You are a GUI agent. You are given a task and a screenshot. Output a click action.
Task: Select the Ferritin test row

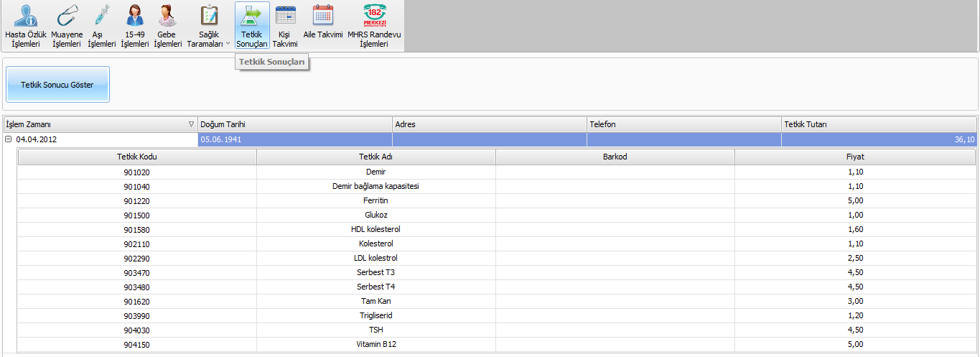[x=375, y=200]
